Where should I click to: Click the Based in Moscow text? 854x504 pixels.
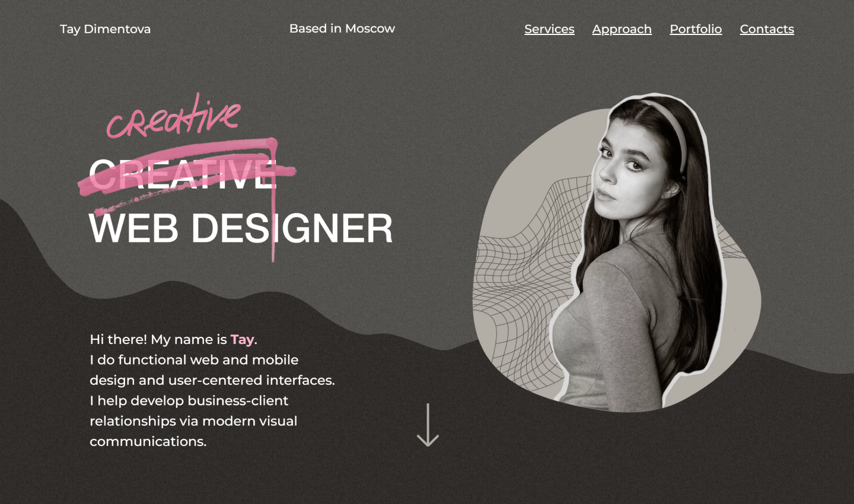pyautogui.click(x=342, y=28)
